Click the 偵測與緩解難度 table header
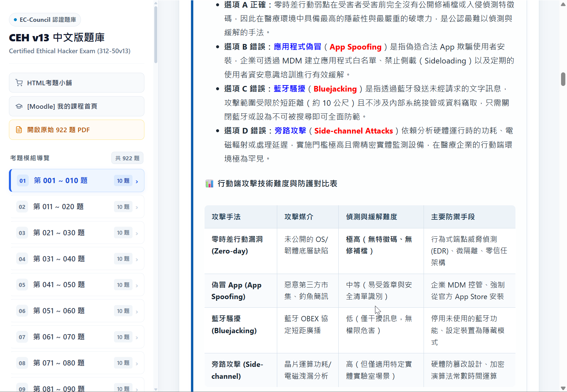Viewport: 567px width, 392px height. [x=381, y=217]
